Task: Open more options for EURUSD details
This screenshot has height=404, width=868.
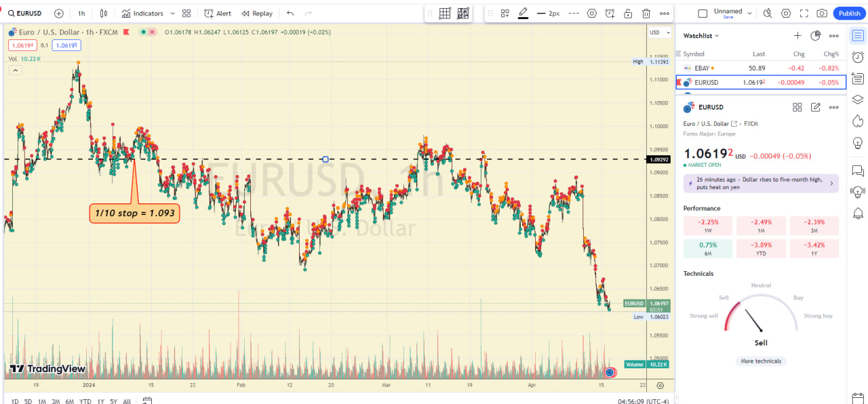Action: tap(834, 107)
